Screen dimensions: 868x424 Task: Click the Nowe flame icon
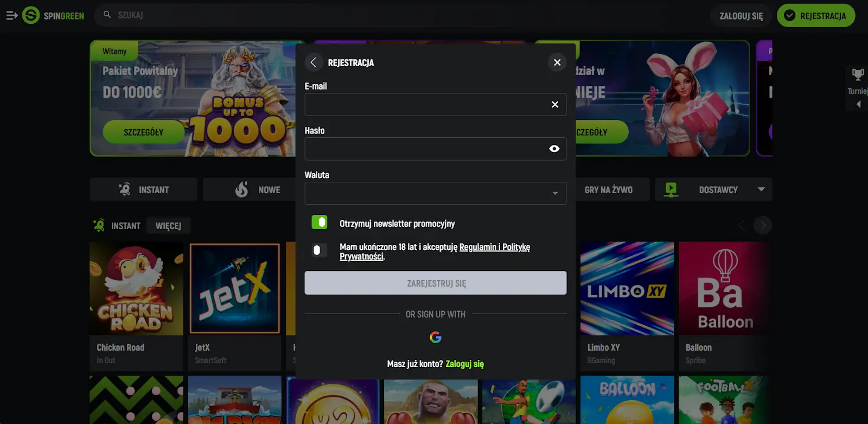click(x=242, y=189)
